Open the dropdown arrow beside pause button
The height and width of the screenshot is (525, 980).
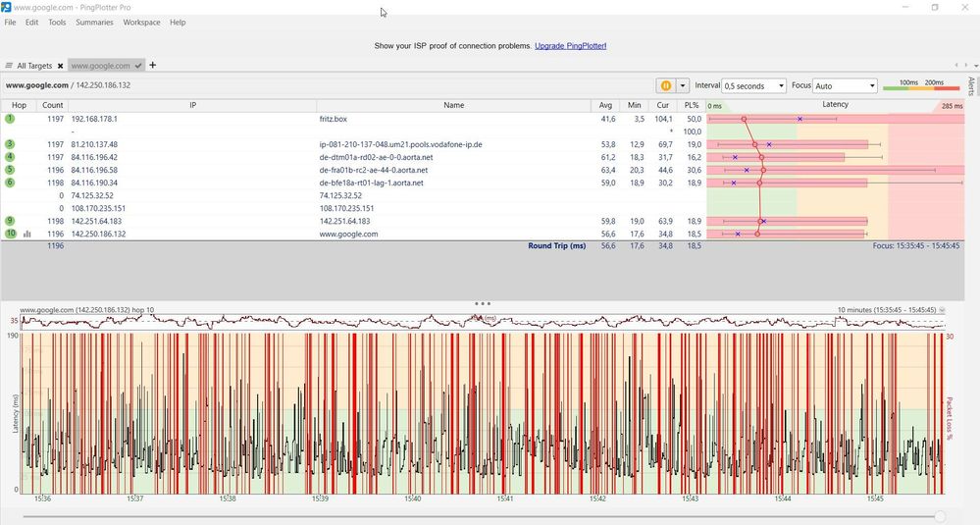click(x=683, y=85)
